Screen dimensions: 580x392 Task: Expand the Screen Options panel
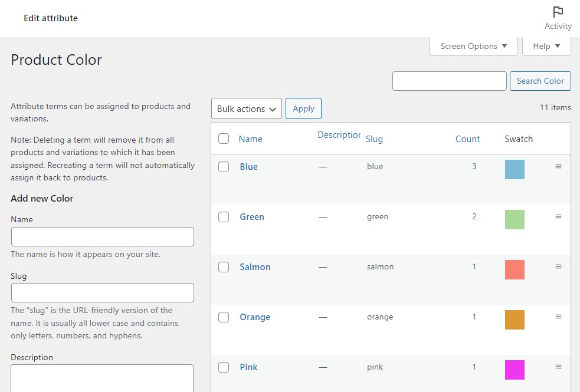coord(473,47)
